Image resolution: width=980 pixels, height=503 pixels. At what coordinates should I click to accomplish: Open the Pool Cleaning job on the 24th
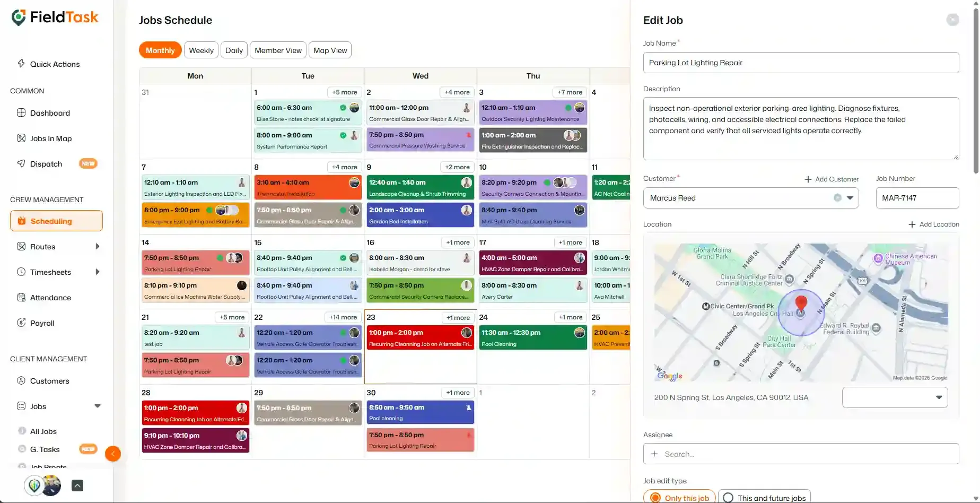(533, 338)
